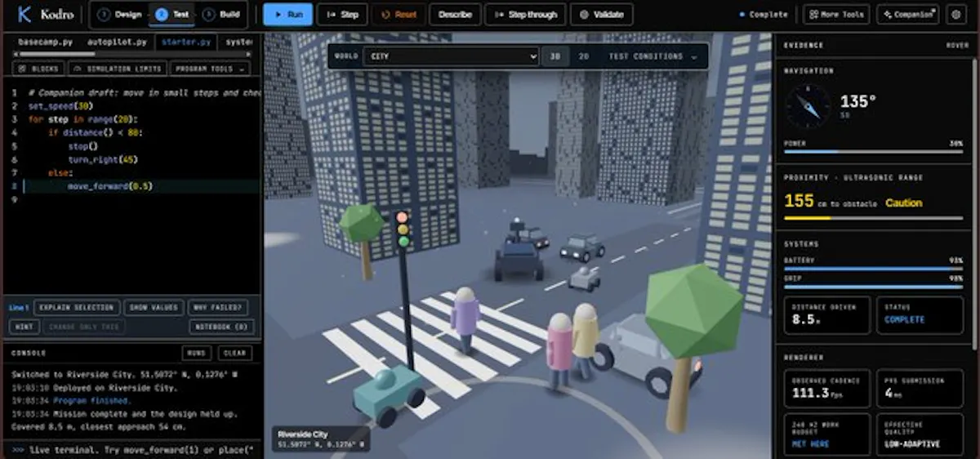This screenshot has width=980, height=459.
Task: Clear the console
Action: point(234,353)
